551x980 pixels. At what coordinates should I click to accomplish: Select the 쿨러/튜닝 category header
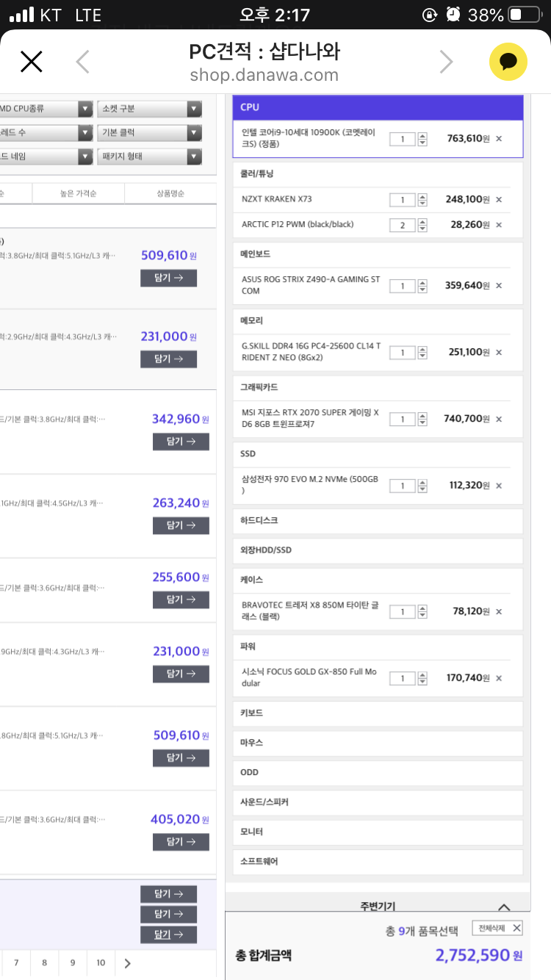pyautogui.click(x=378, y=174)
